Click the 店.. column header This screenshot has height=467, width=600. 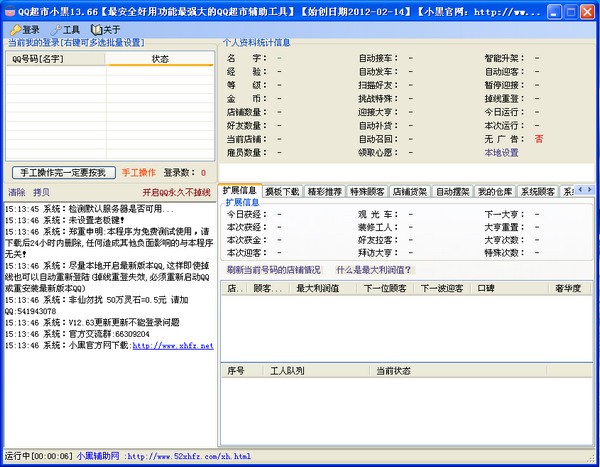[x=234, y=288]
